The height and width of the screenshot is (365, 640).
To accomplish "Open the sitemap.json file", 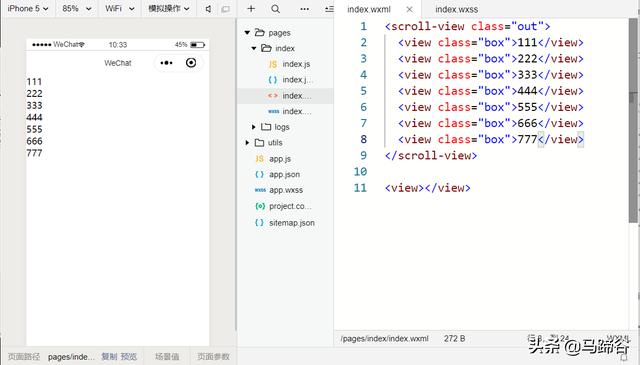I will click(x=291, y=223).
